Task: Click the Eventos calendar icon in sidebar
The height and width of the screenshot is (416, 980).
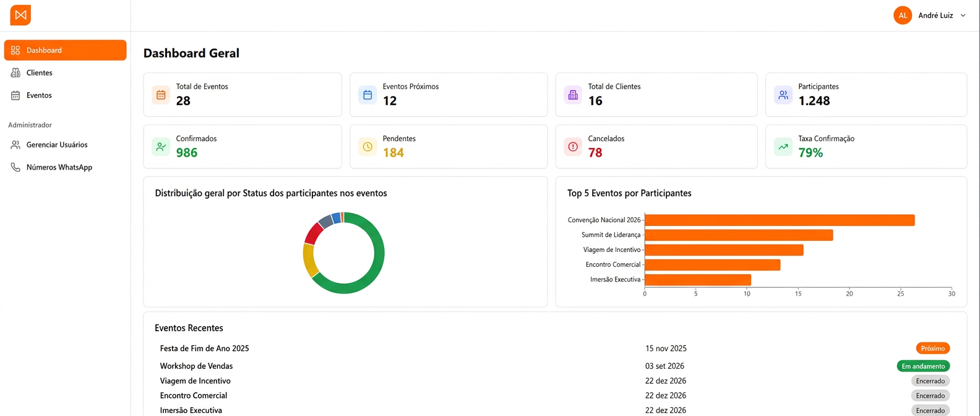Action: (x=15, y=95)
